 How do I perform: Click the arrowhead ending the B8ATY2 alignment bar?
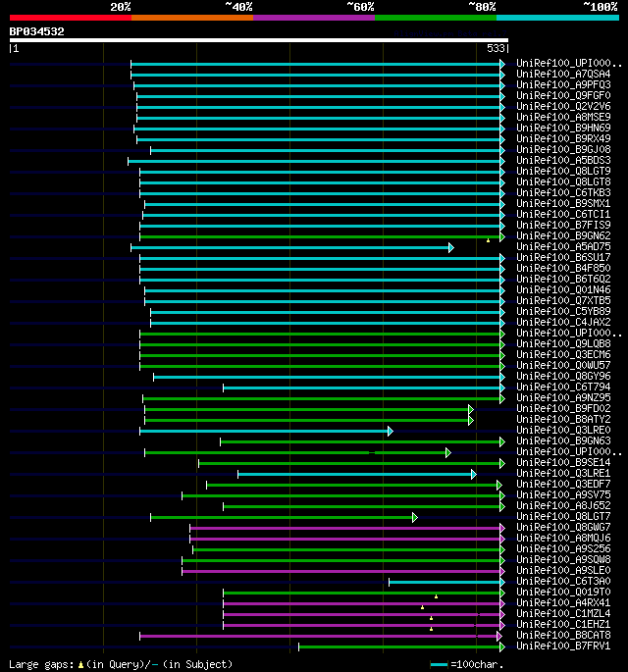471,421
